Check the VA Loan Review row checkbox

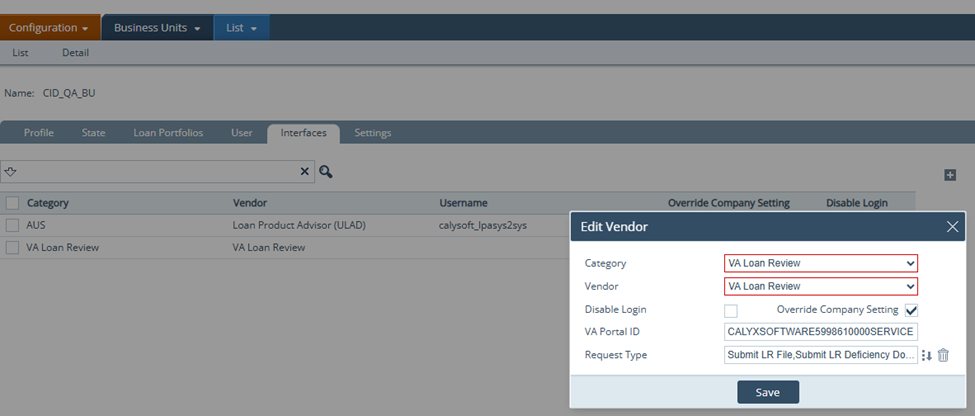(12, 247)
